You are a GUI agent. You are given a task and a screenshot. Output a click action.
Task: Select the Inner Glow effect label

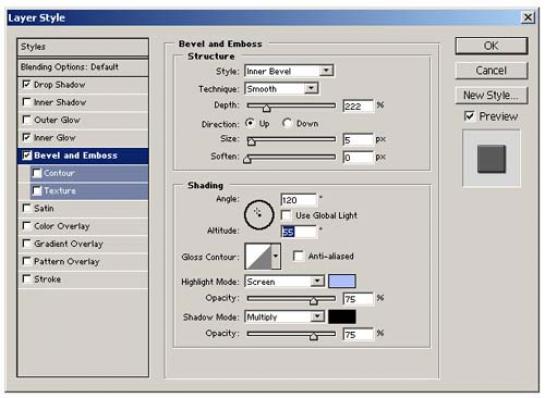55,138
